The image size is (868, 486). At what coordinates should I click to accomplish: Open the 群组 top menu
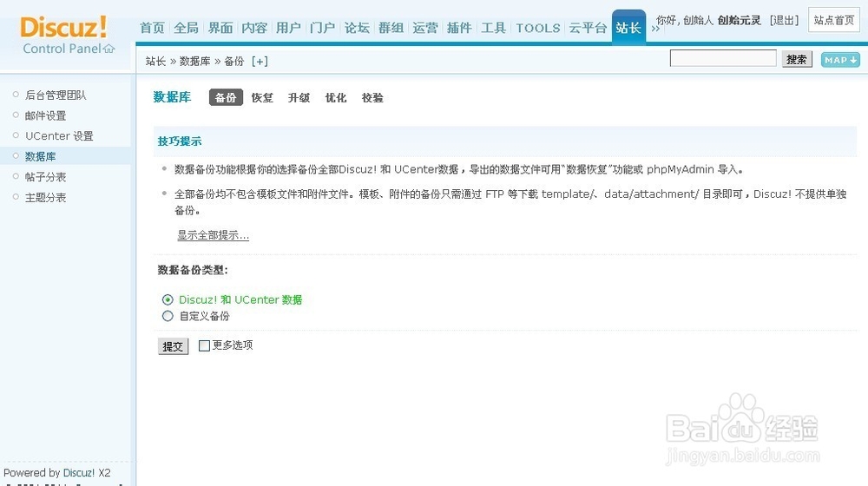391,28
